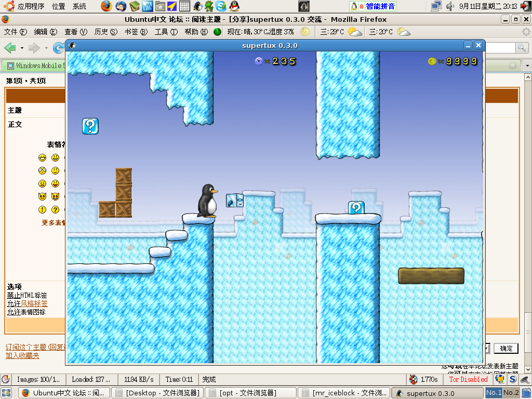Open the 查看 (V) menu

click(76, 32)
